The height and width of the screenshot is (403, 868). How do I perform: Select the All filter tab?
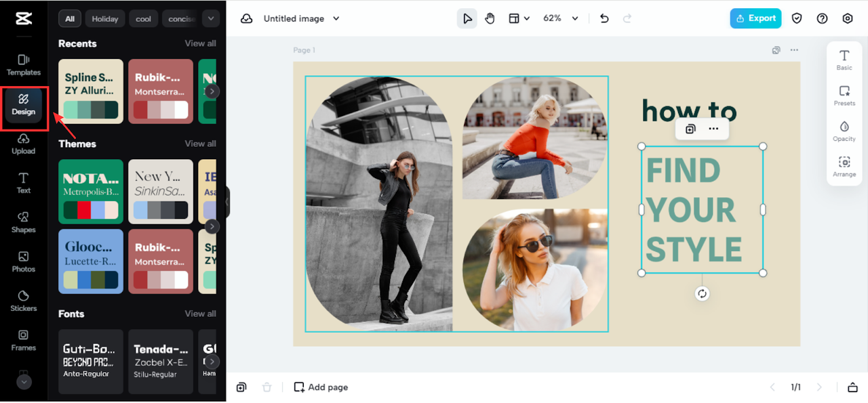(70, 19)
